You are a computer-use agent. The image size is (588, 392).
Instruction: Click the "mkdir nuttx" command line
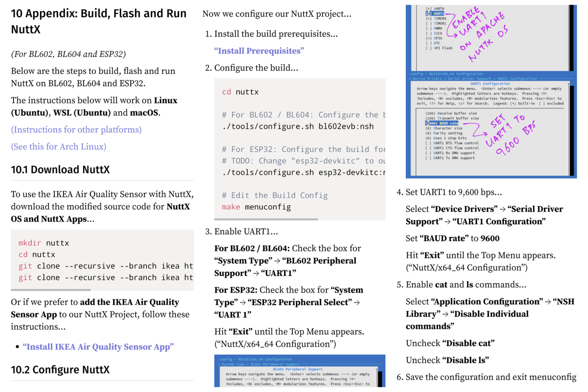(44, 243)
